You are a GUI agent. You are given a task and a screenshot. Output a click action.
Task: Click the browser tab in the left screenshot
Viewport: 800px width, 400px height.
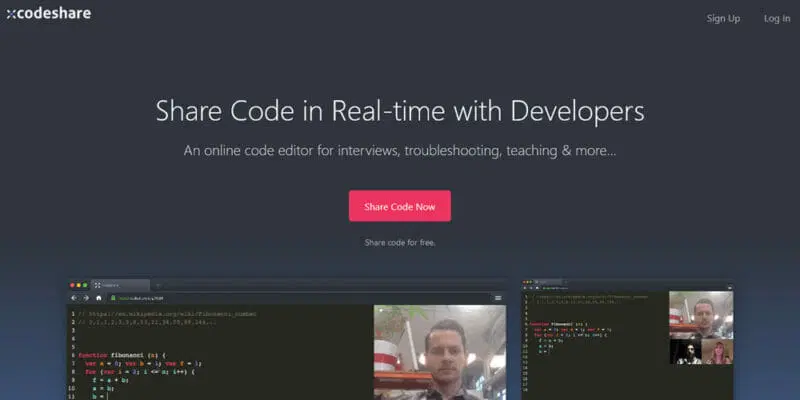click(120, 285)
